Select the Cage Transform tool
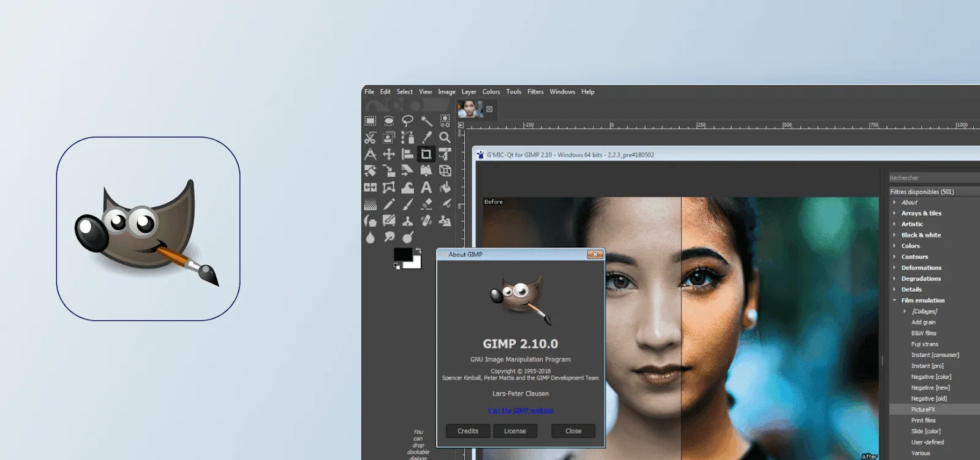The height and width of the screenshot is (460, 980). click(x=389, y=187)
